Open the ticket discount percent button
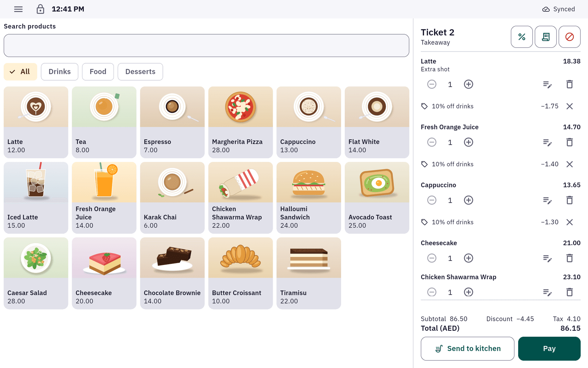The height and width of the screenshot is (368, 588). tap(521, 37)
